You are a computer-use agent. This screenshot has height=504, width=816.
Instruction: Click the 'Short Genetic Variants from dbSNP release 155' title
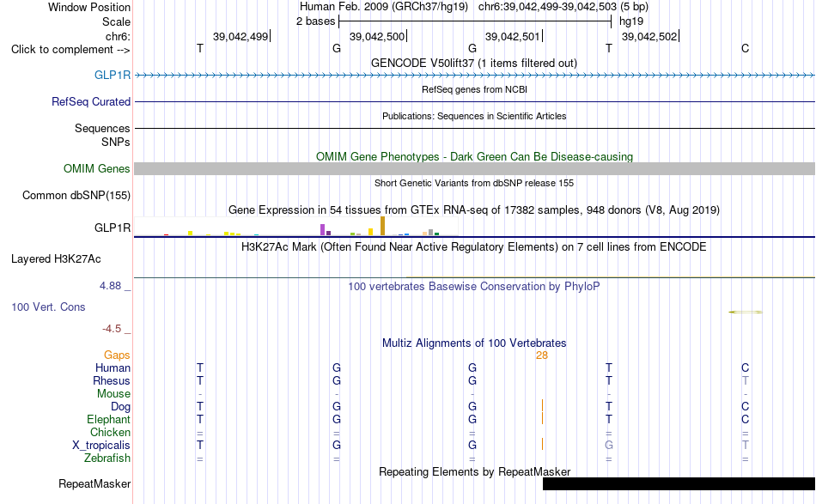[x=473, y=183]
